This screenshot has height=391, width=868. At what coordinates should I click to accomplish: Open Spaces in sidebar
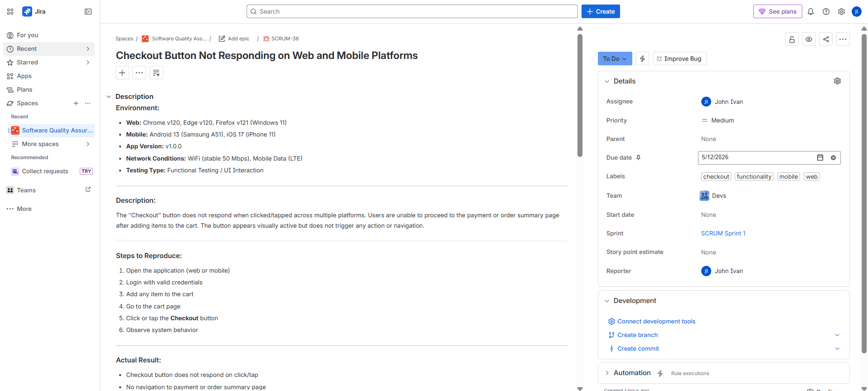point(27,103)
